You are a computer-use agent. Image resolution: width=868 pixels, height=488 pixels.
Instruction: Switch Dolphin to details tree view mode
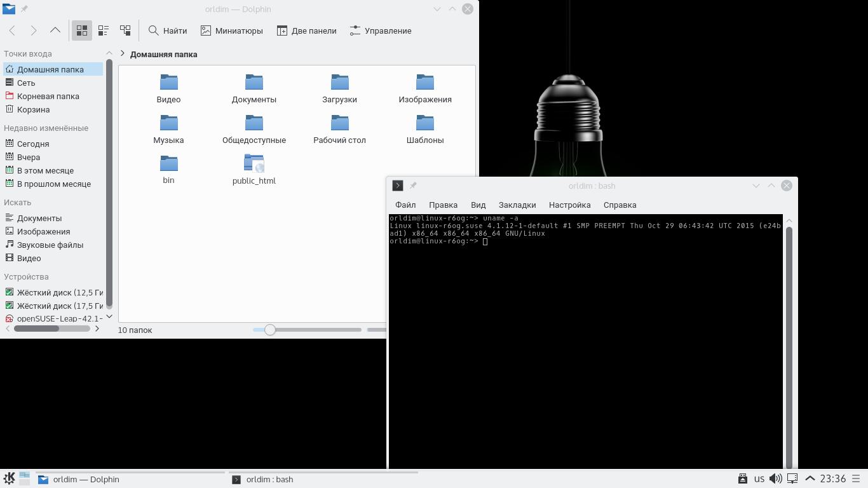coord(125,30)
